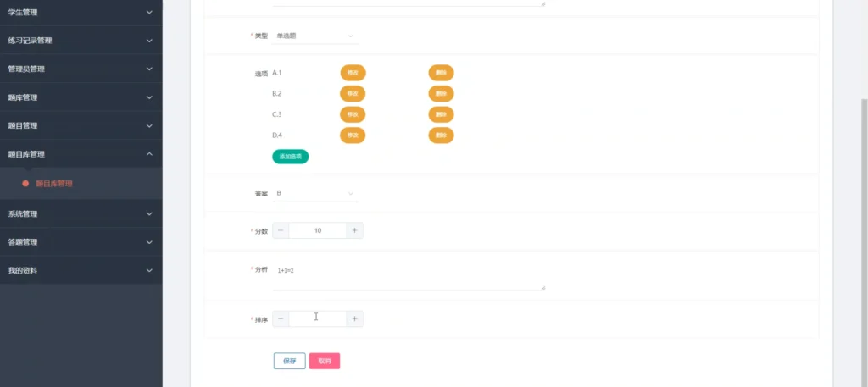868x387 pixels.
Task: Delete option D.4
Action: click(x=441, y=135)
